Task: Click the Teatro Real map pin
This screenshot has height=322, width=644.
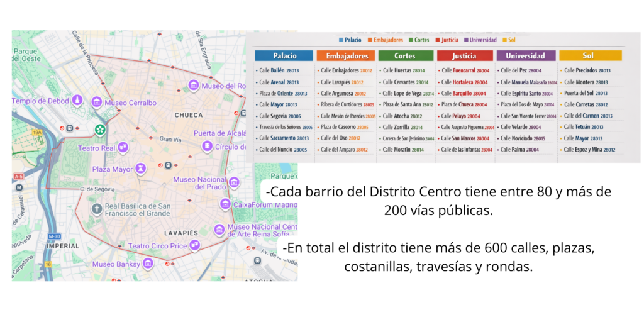Action: [123, 147]
